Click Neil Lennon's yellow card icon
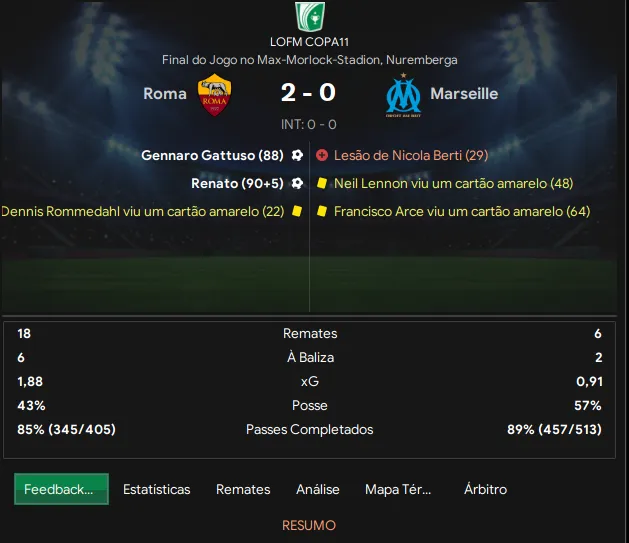629x543 pixels. pyautogui.click(x=322, y=184)
